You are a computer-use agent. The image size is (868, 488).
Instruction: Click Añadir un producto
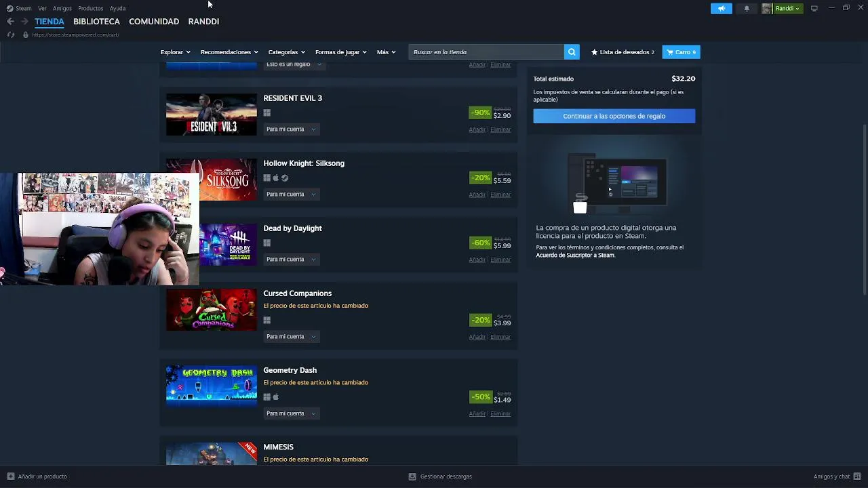click(42, 476)
